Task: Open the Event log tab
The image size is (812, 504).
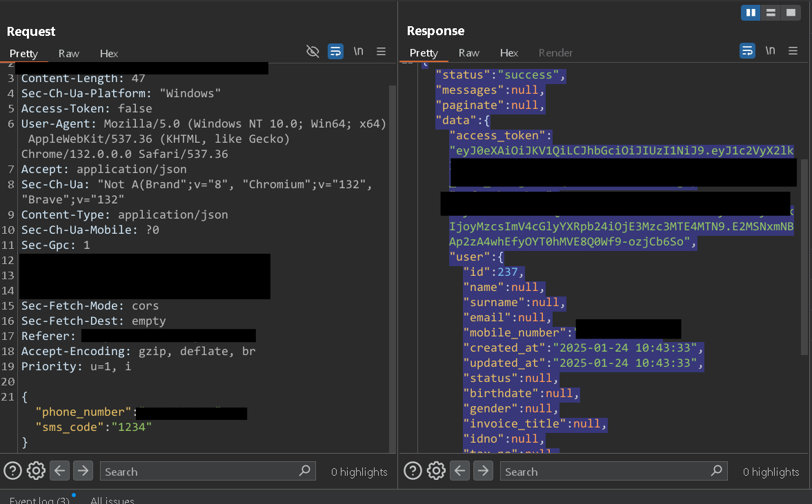Action: (39, 501)
